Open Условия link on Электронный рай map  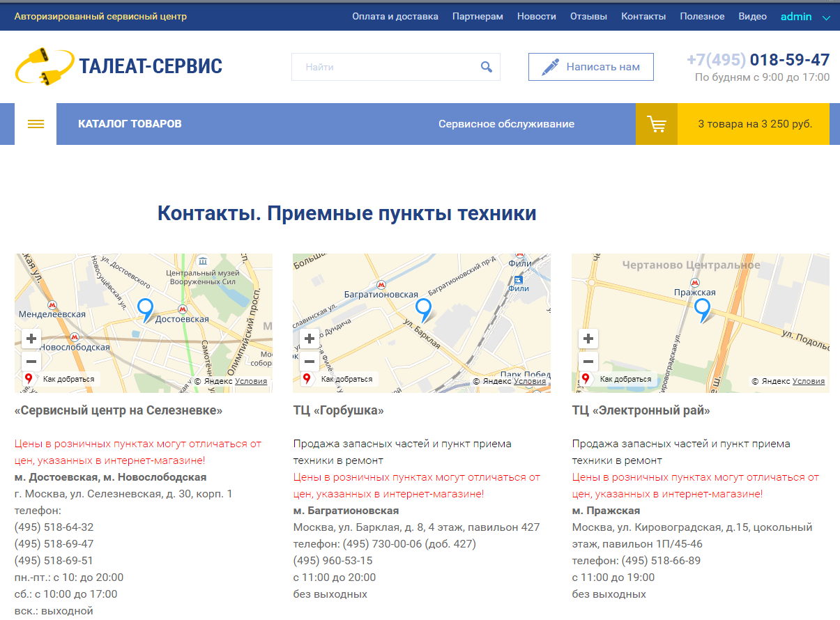(809, 381)
